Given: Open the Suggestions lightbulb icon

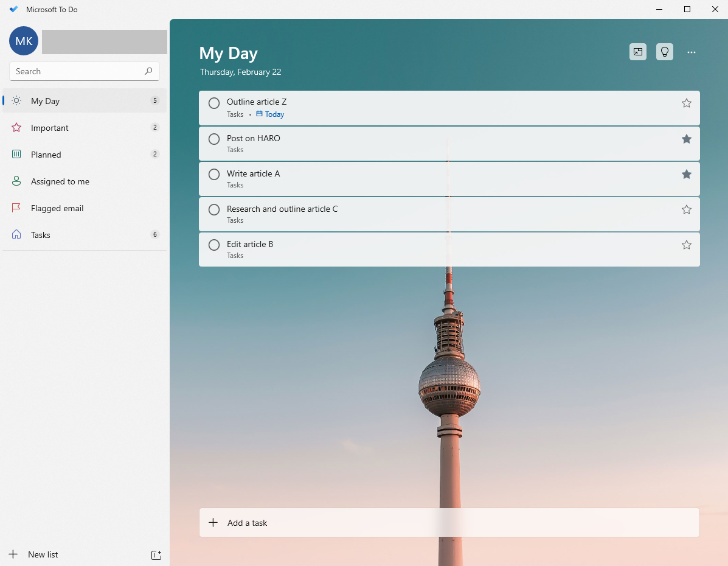Looking at the screenshot, I should pyautogui.click(x=665, y=52).
